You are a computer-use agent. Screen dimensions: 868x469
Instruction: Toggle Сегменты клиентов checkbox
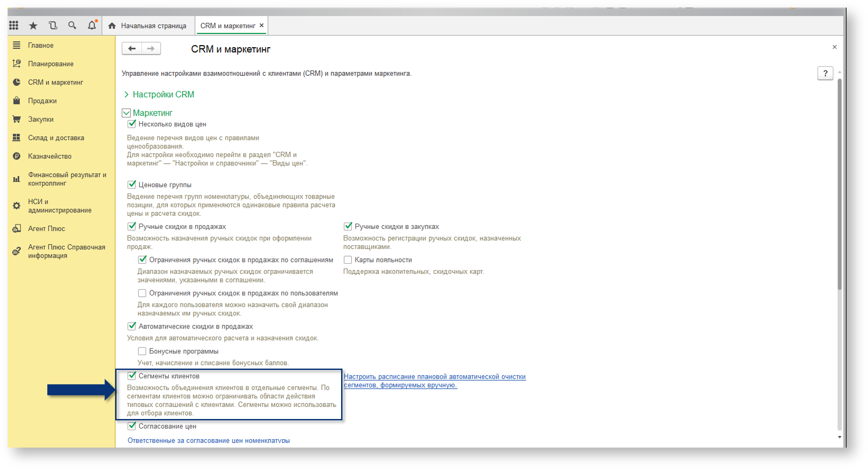132,376
